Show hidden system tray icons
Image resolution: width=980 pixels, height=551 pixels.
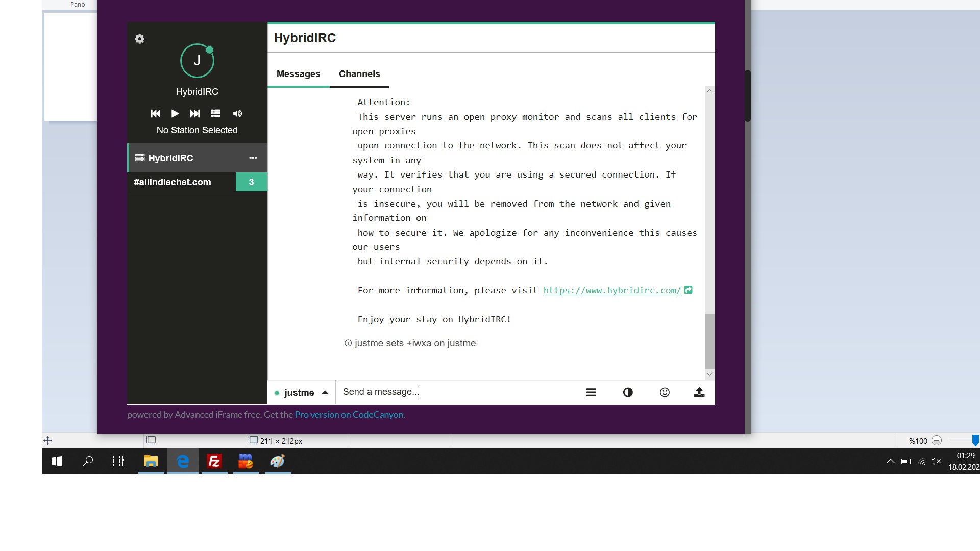[891, 461]
